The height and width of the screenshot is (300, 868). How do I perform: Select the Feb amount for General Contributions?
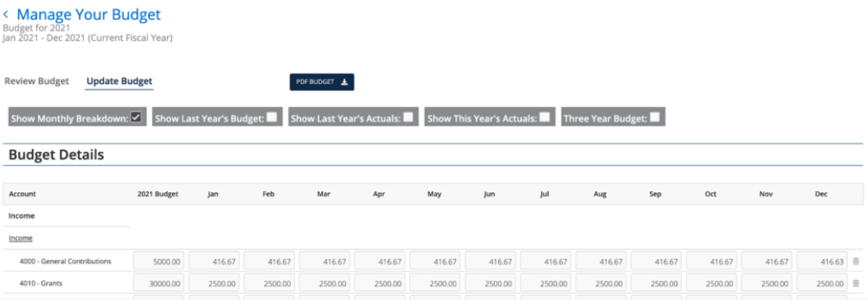[x=270, y=261]
